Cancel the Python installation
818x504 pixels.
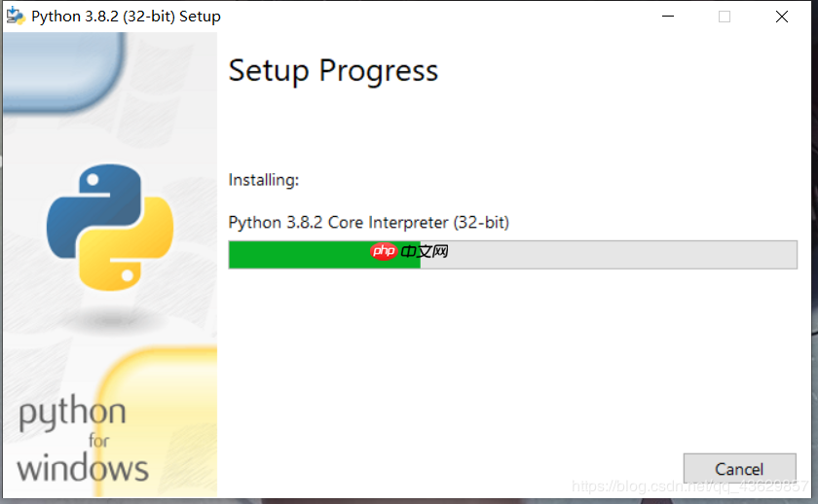739,469
